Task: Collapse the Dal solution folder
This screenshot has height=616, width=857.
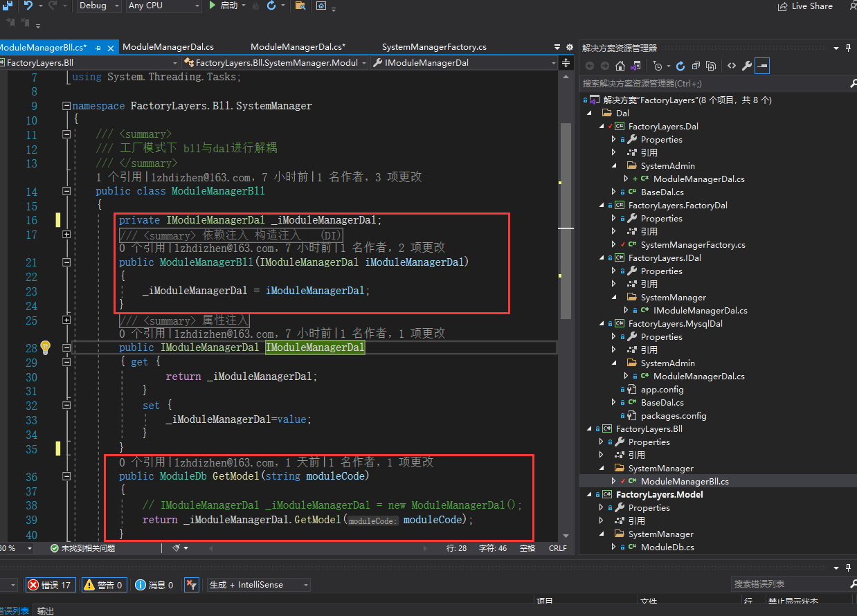Action: [589, 113]
